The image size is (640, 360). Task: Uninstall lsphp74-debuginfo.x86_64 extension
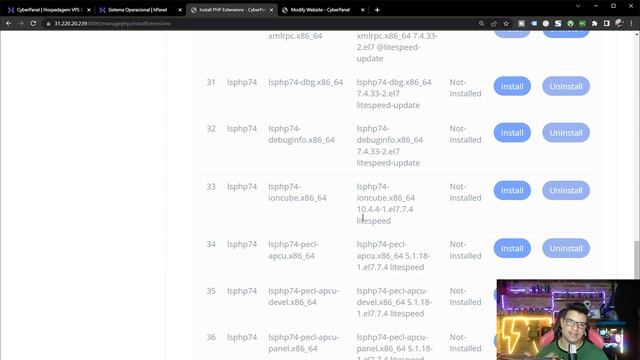click(566, 133)
